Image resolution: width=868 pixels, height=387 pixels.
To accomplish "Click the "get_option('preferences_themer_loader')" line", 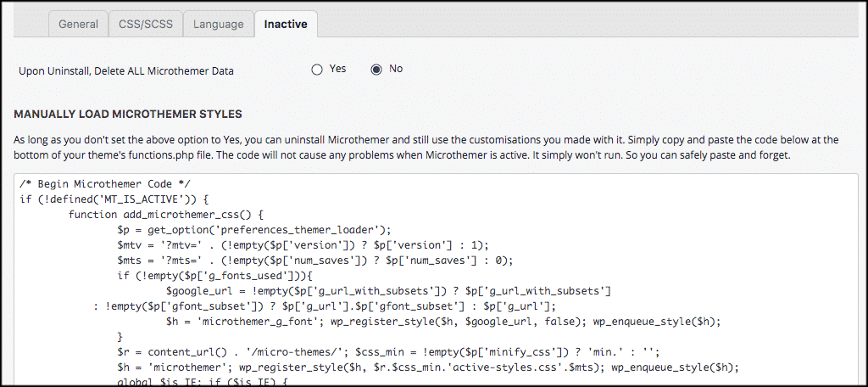I will (254, 229).
